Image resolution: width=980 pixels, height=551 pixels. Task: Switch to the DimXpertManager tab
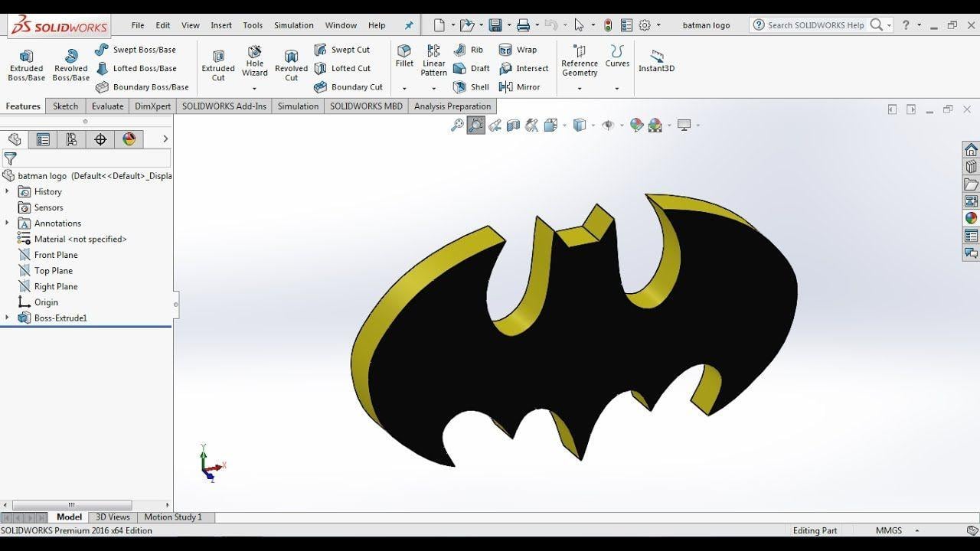(x=100, y=139)
